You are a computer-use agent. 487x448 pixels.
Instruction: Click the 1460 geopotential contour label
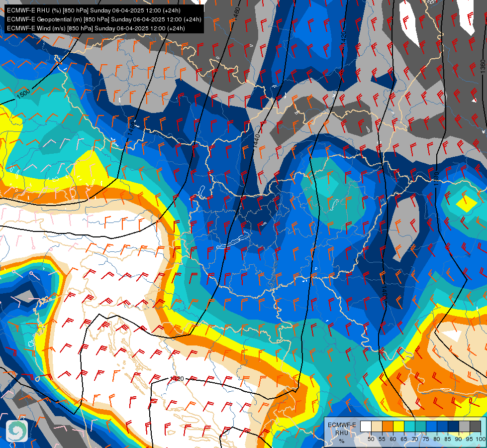(x=236, y=13)
